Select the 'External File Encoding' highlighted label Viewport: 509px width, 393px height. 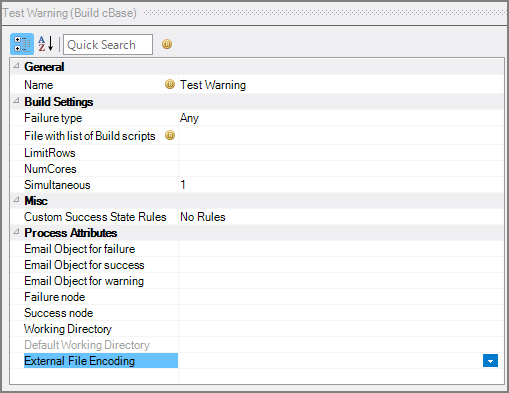coord(101,361)
